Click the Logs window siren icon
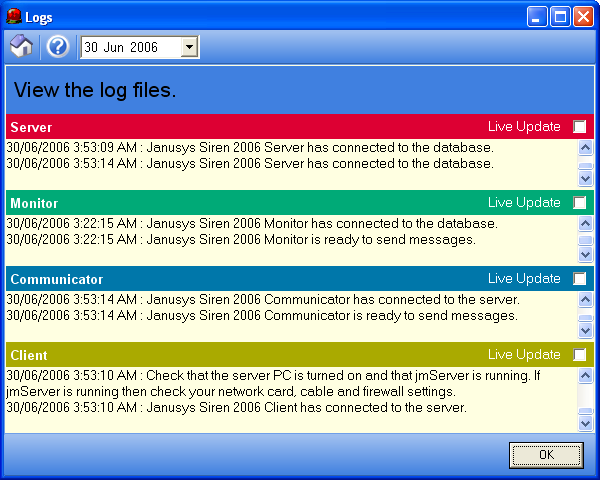Image resolution: width=600 pixels, height=480 pixels. [14, 16]
